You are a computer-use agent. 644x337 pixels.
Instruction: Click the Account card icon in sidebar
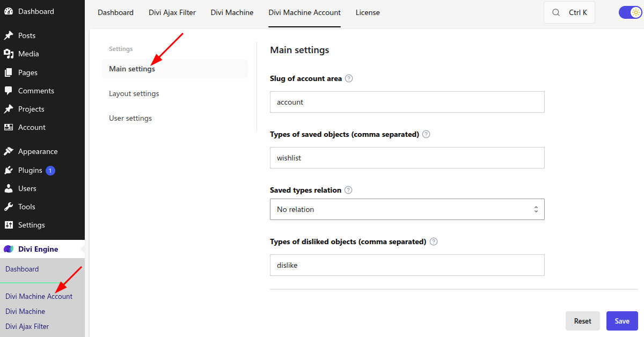point(9,127)
